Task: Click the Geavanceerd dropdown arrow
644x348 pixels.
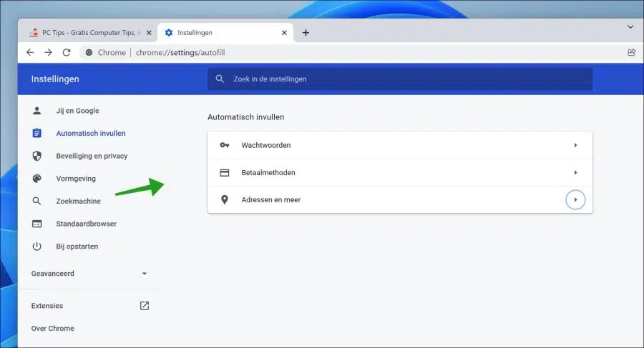Action: [x=144, y=273]
